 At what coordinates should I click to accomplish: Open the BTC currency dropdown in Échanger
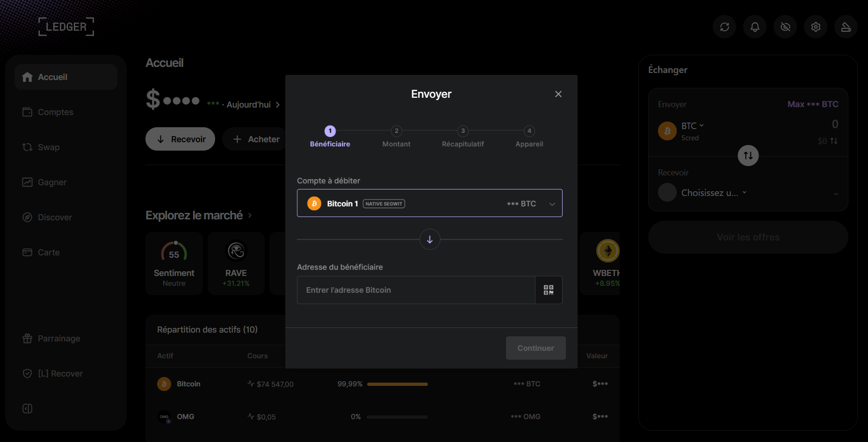pyautogui.click(x=693, y=126)
